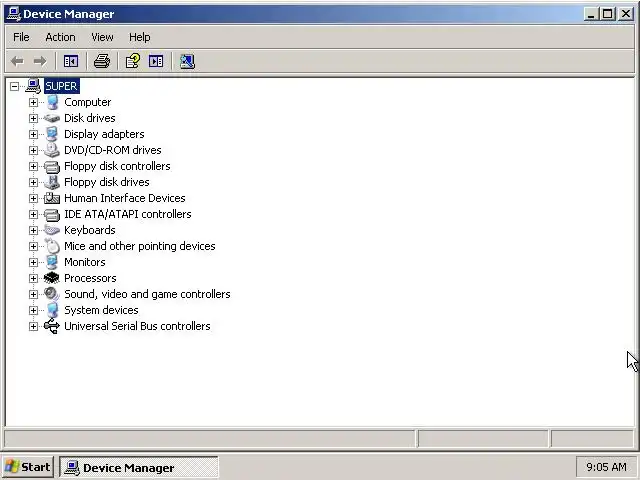This screenshot has width=640, height=480.
Task: Click the Computer category icon
Action: 52,102
